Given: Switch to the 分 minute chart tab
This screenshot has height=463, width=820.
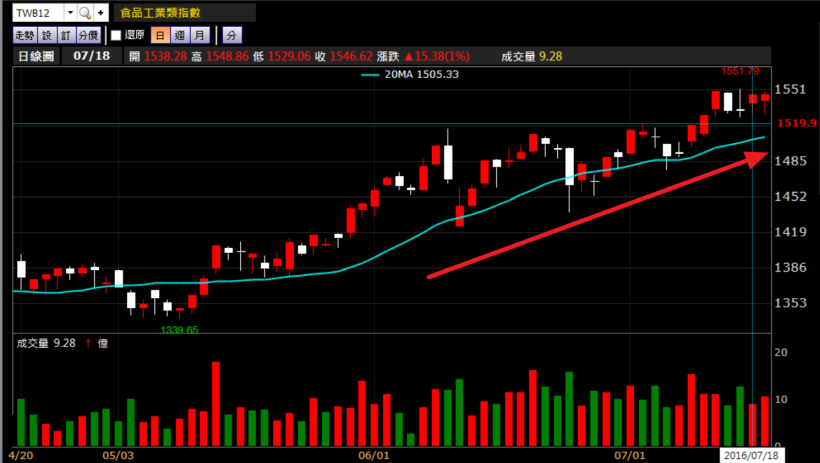Looking at the screenshot, I should 232,36.
